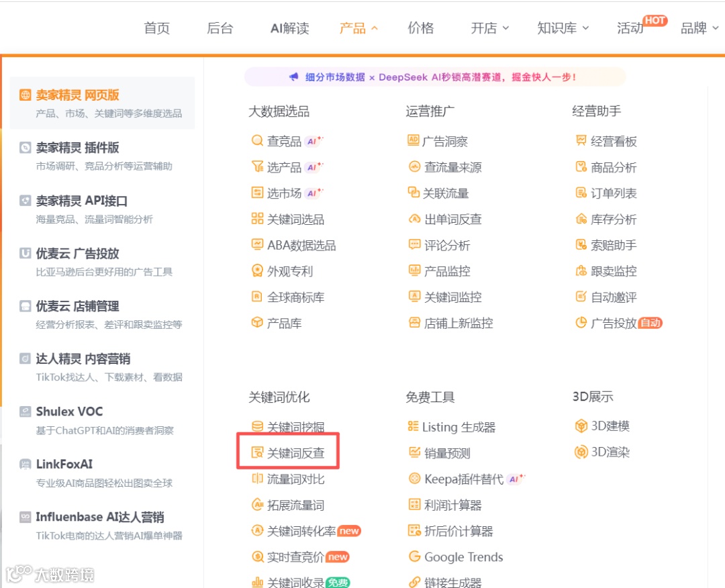Viewport: 725px width, 588px height.
Task: Expand the 知识库 dropdown menu
Action: click(563, 28)
